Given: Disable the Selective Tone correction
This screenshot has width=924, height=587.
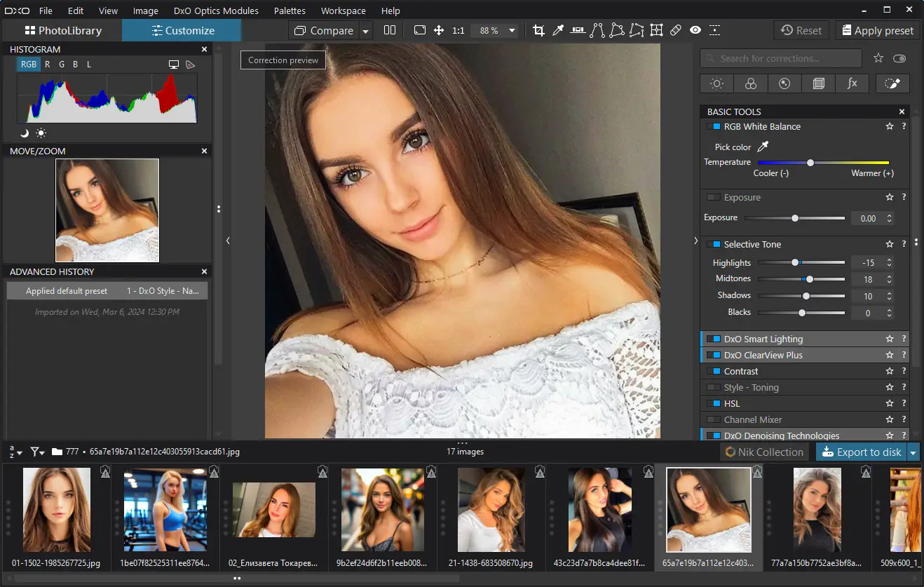Looking at the screenshot, I should click(x=714, y=244).
